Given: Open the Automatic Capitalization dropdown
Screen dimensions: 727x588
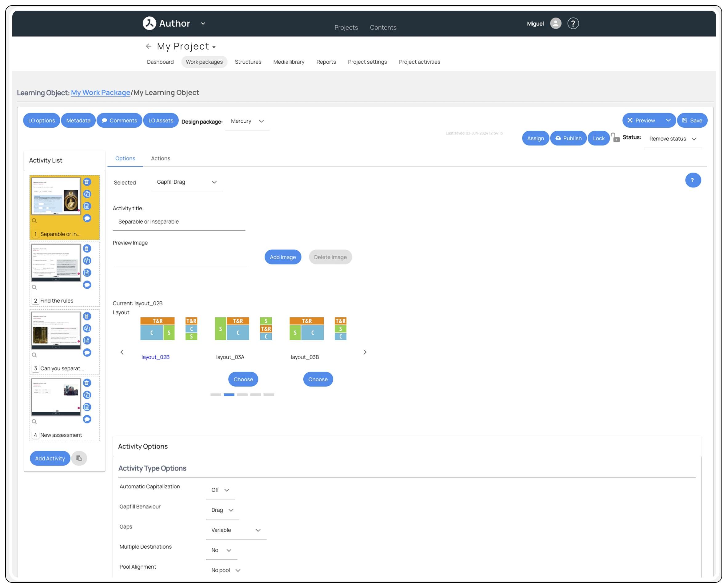Looking at the screenshot, I should click(220, 490).
